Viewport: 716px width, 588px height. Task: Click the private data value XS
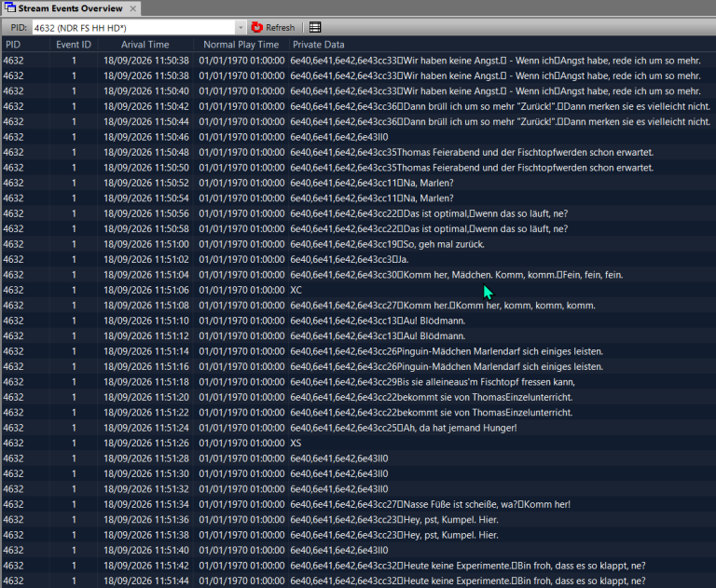pos(296,443)
